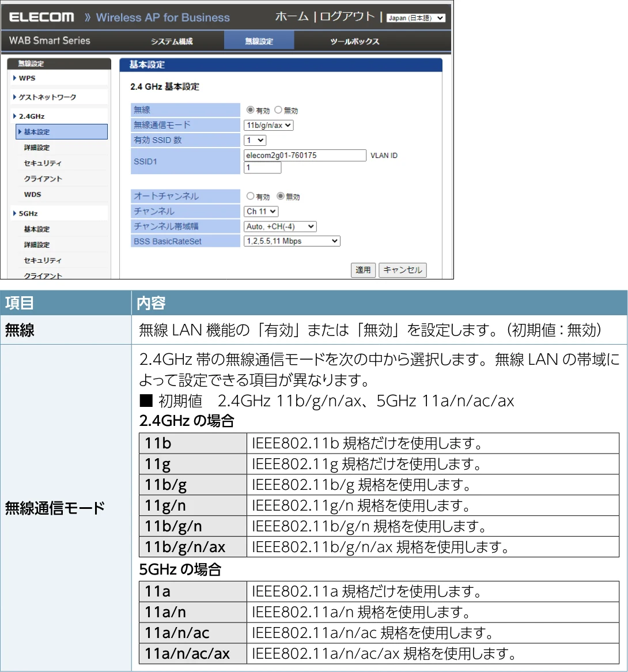Image resolution: width=628 pixels, height=672 pixels.
Task: Click the 11g/n mode cell
Action: [x=193, y=505]
